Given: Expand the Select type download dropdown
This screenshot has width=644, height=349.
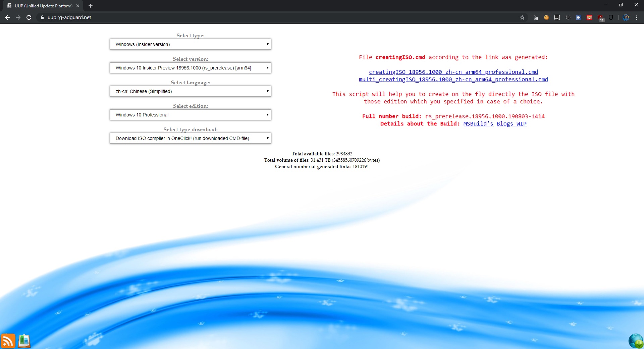Looking at the screenshot, I should click(191, 138).
